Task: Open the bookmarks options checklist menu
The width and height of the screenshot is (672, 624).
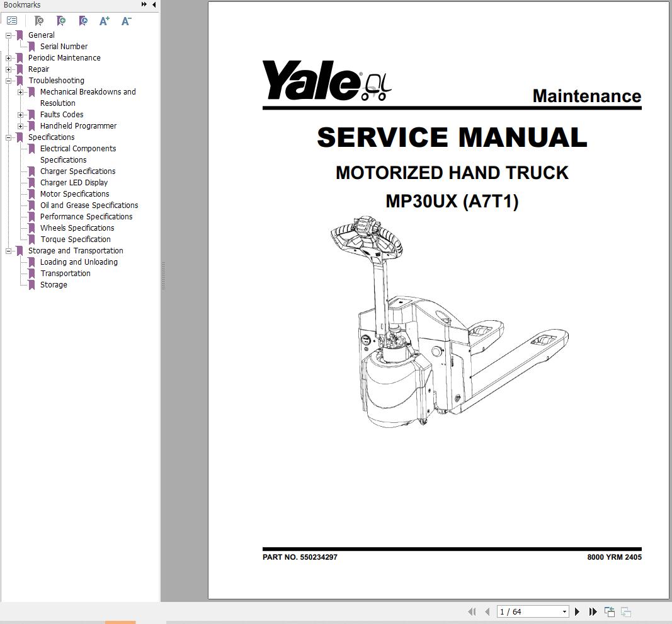Action: pyautogui.click(x=12, y=21)
